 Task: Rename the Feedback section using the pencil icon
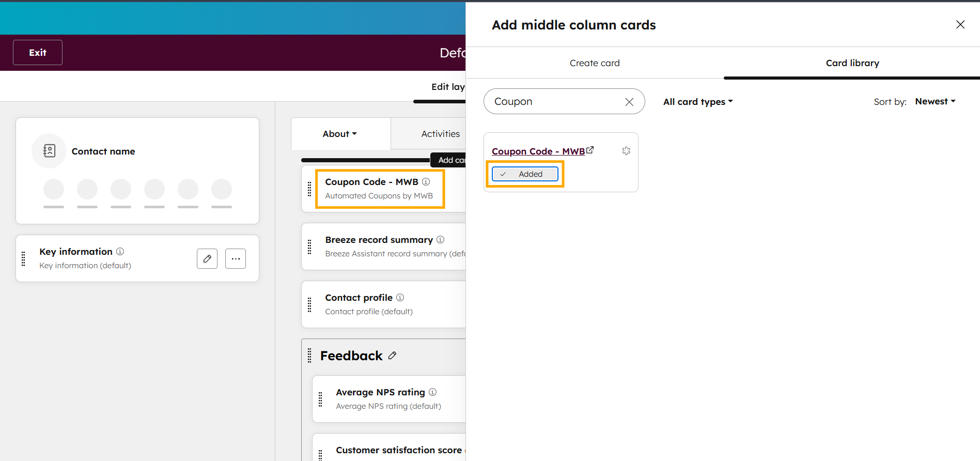coord(392,355)
